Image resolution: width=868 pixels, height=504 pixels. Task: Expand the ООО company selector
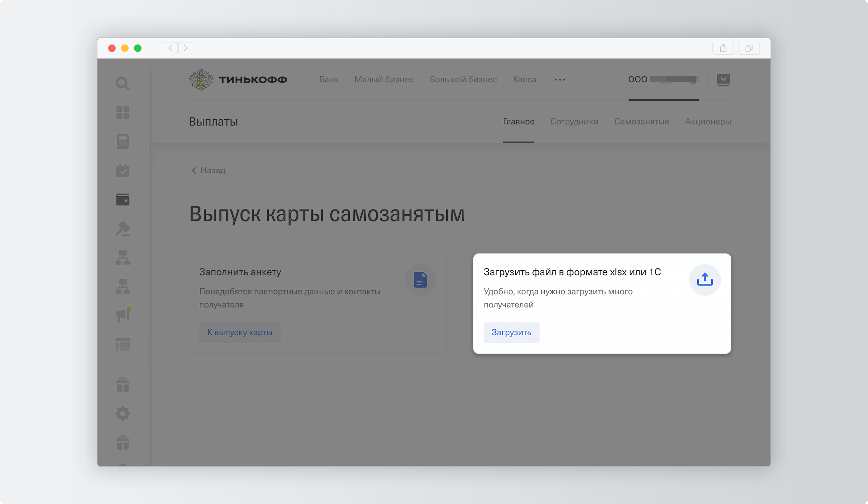click(x=663, y=79)
